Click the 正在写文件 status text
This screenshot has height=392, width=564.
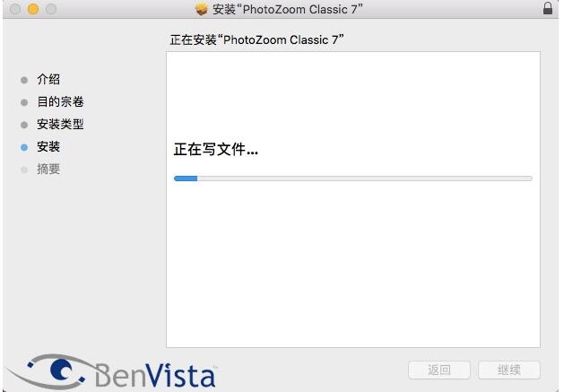215,149
